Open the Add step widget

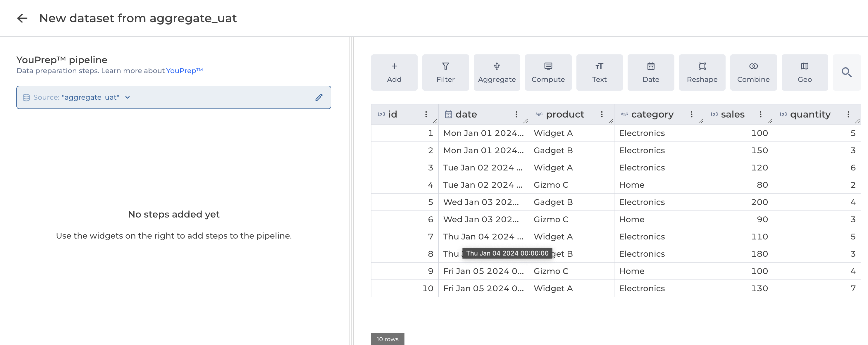(x=394, y=73)
